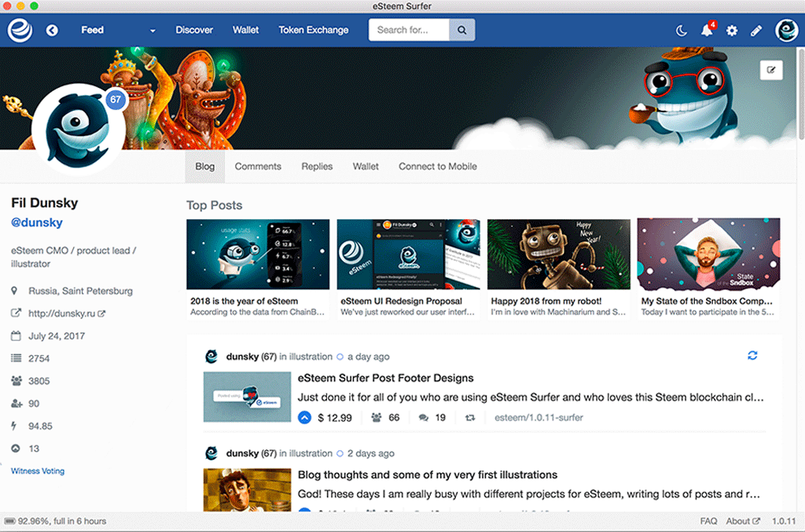Viewport: 805px width, 532px height.
Task: Compose a new post with pencil icon
Action: (756, 31)
